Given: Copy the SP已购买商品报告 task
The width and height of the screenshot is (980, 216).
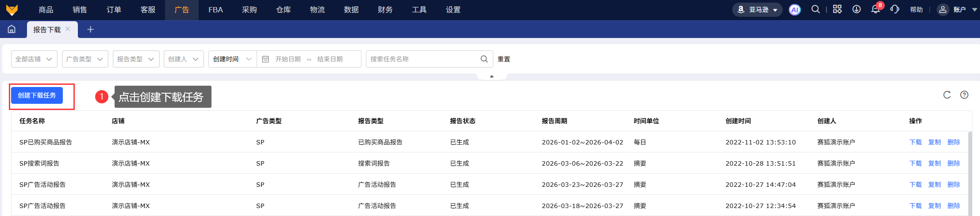Looking at the screenshot, I should click(934, 142).
